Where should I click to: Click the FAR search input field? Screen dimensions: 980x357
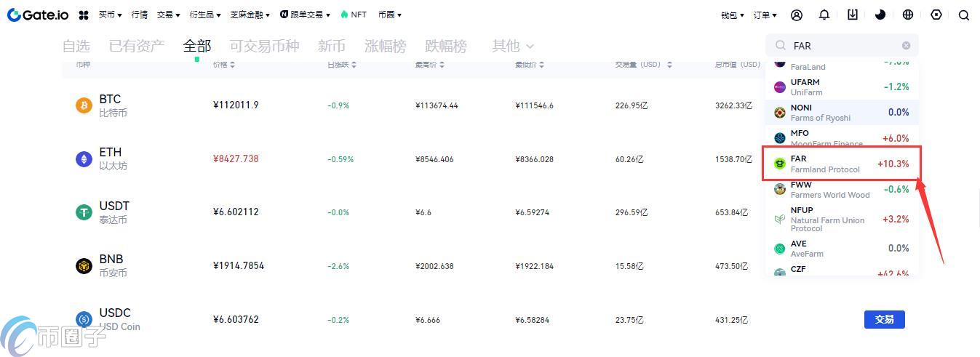[842, 45]
